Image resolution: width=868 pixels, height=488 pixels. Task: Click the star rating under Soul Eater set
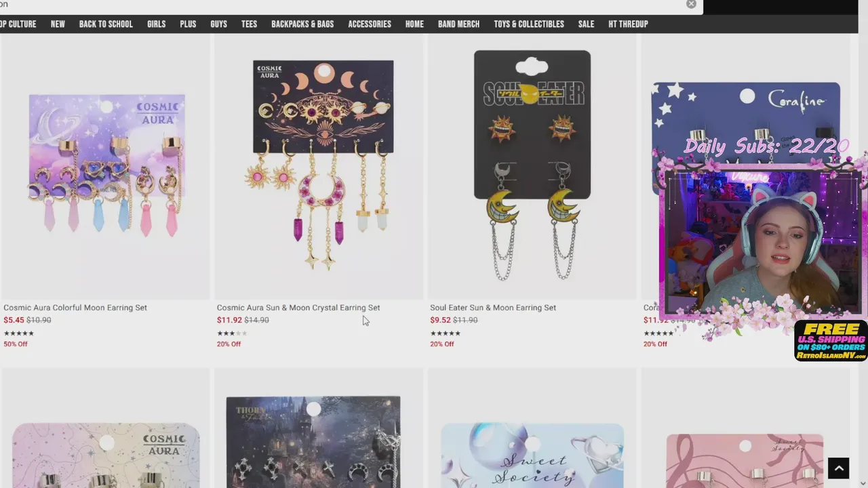445,333
